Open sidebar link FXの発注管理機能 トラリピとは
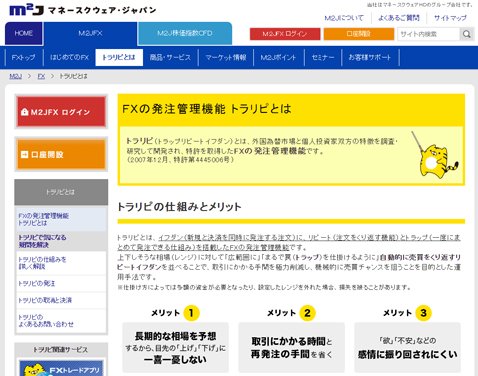The image size is (478, 376). [61, 219]
